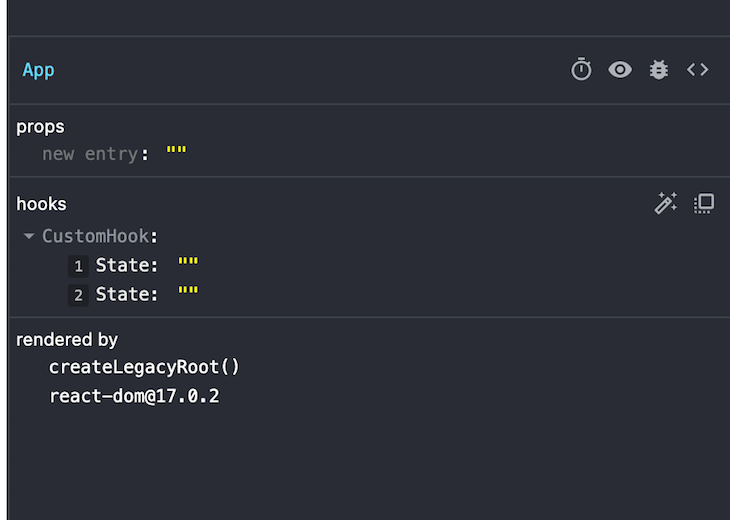Click createLegacyRoot() in rendered by list
This screenshot has width=730, height=520.
(144, 367)
